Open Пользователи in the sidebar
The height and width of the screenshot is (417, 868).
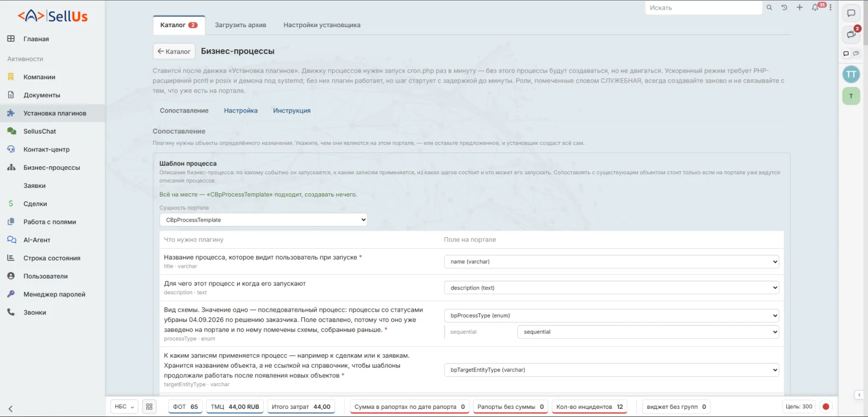click(x=53, y=276)
